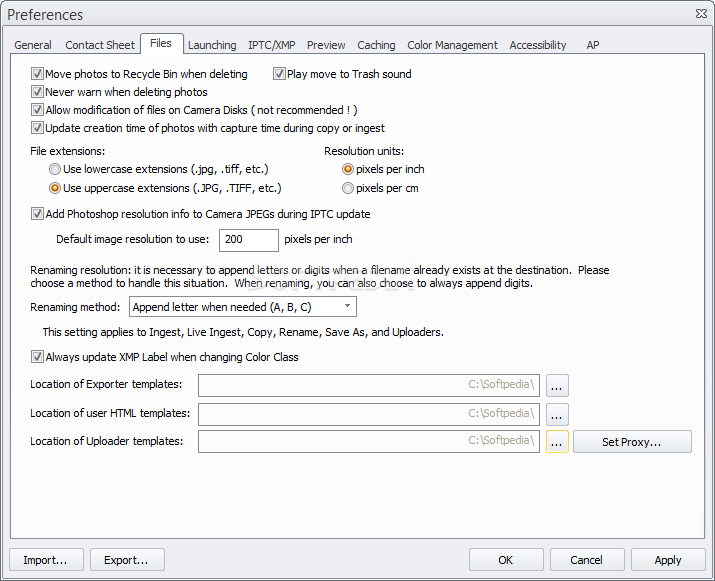Click the Exporter templates location field
This screenshot has height=581, width=715.
(369, 385)
